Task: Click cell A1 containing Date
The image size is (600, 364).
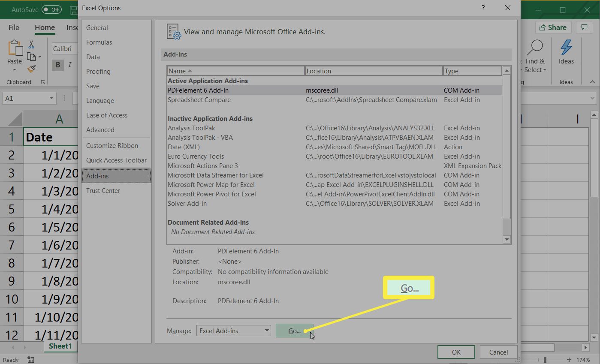Action: (51, 137)
